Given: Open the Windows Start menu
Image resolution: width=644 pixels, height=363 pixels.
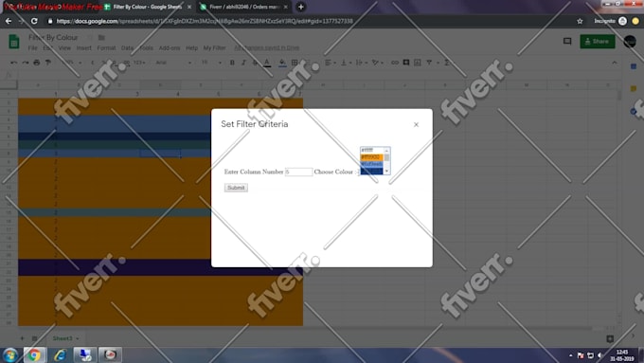Looking at the screenshot, I should tap(10, 354).
